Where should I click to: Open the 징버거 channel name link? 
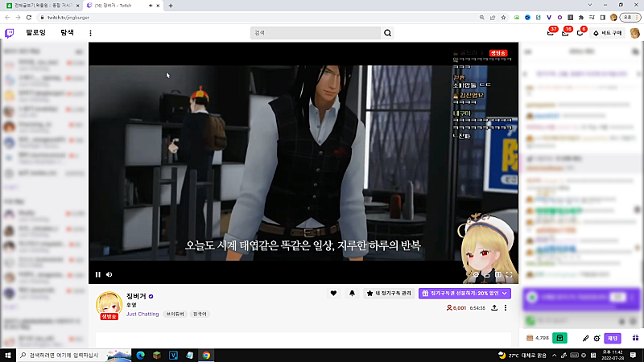[136, 296]
